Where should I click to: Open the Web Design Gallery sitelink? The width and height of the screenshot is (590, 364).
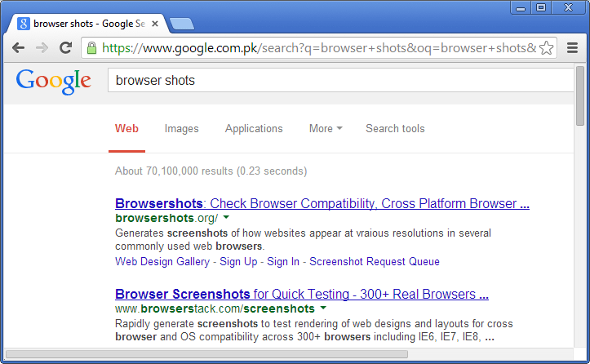click(x=162, y=262)
